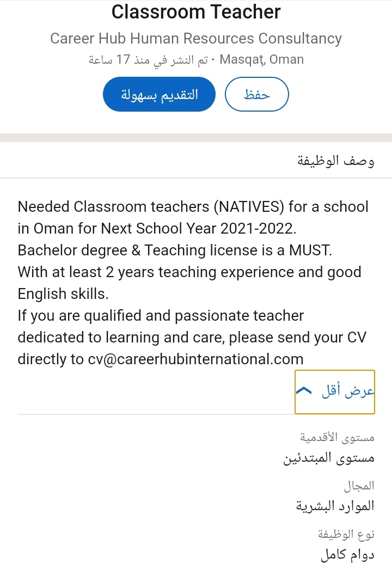Click the Bachelor degree & Teaching license line
This screenshot has height=569, width=392.
click(x=175, y=250)
